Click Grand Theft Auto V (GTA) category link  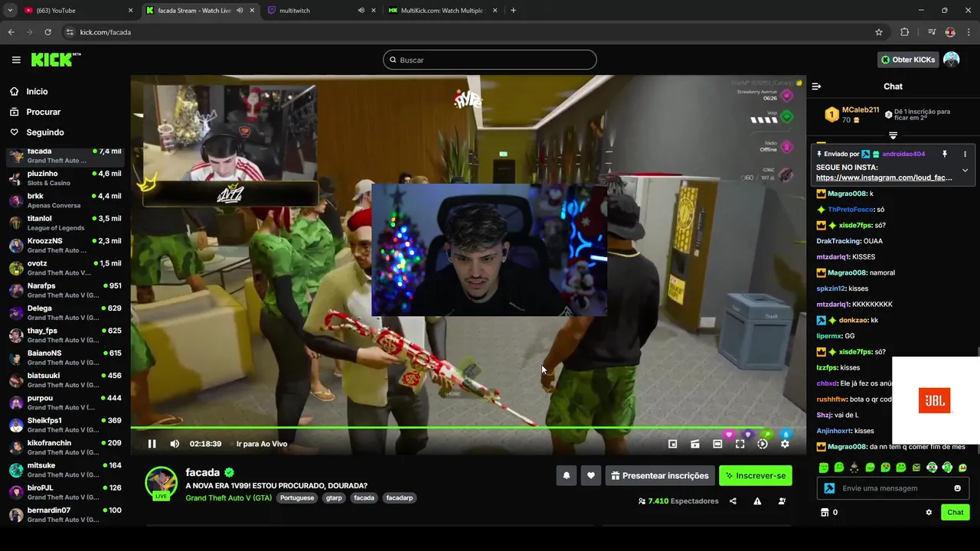pyautogui.click(x=228, y=497)
